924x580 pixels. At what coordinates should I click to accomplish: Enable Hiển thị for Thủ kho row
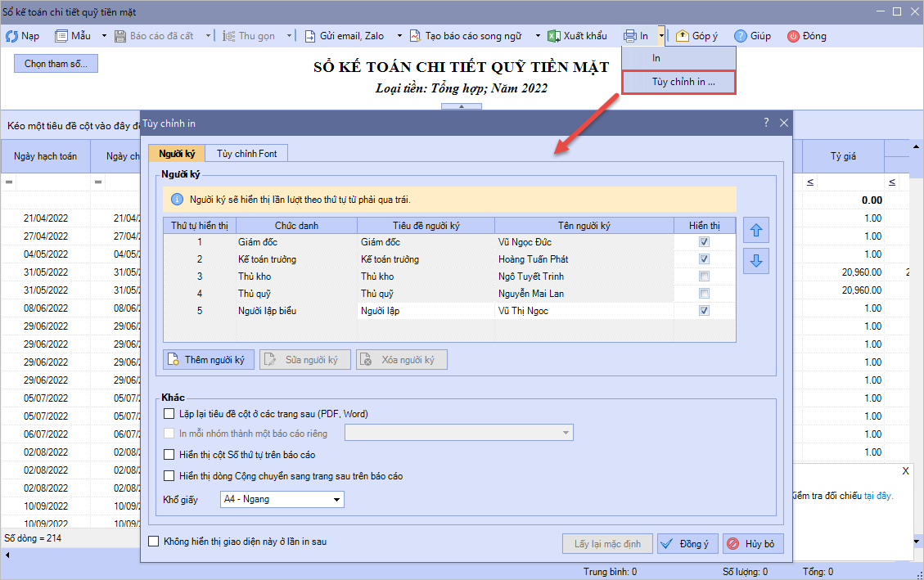(x=704, y=277)
